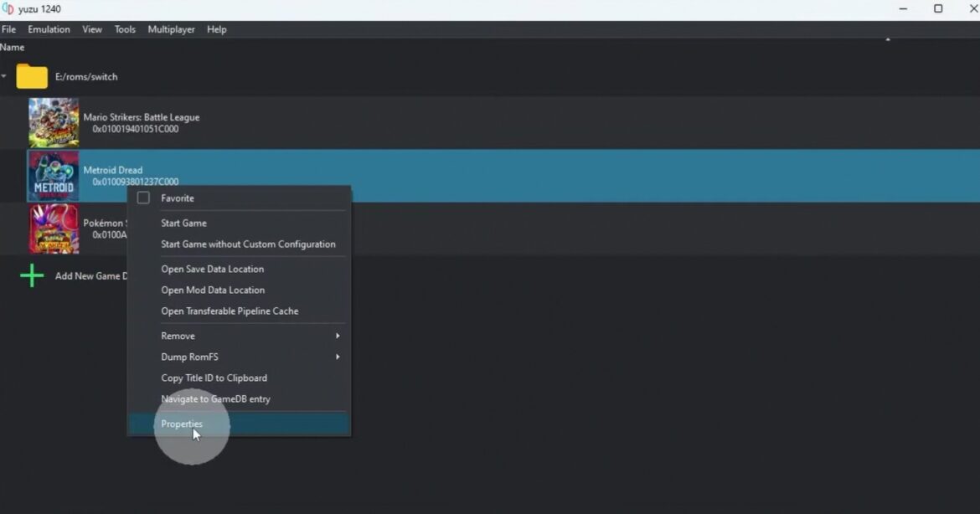Open the Tools menu

[125, 29]
